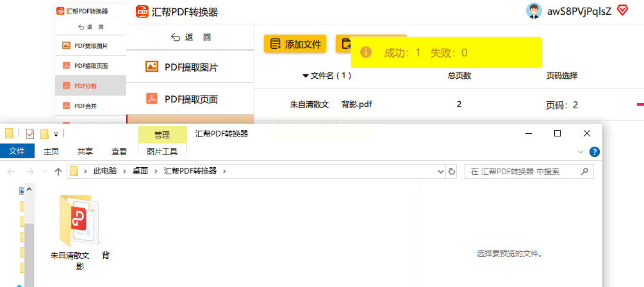Image resolution: width=644 pixels, height=287 pixels.
Task: Open PDF提取图片 in the enlarged sidebar
Action: pos(190,67)
